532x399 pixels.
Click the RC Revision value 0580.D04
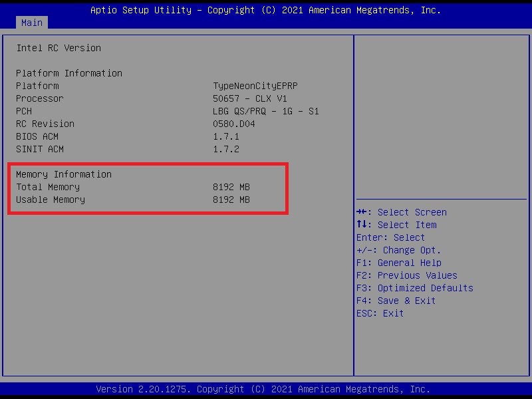click(234, 124)
